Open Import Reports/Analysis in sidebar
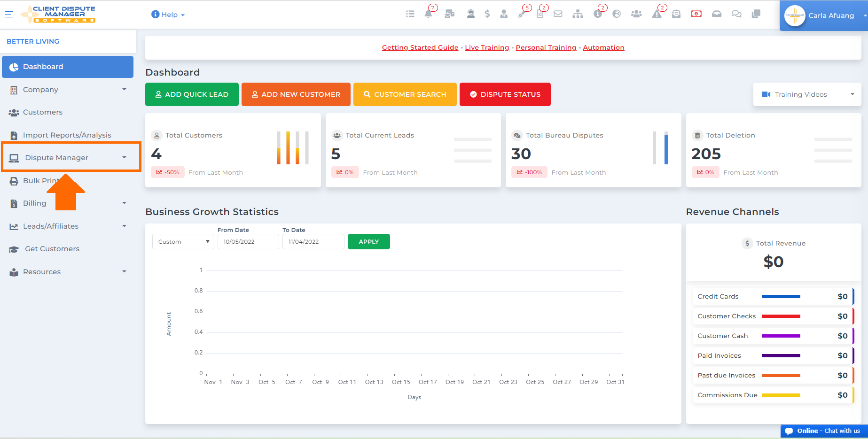 point(68,135)
